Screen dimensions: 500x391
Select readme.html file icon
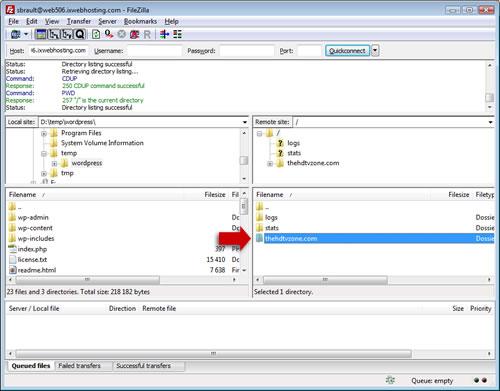click(x=12, y=270)
